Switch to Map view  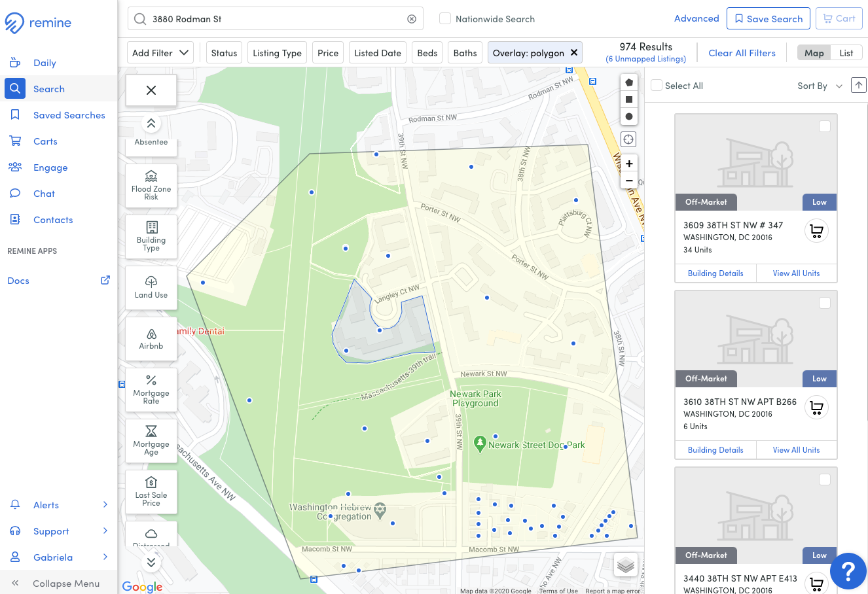(x=814, y=53)
